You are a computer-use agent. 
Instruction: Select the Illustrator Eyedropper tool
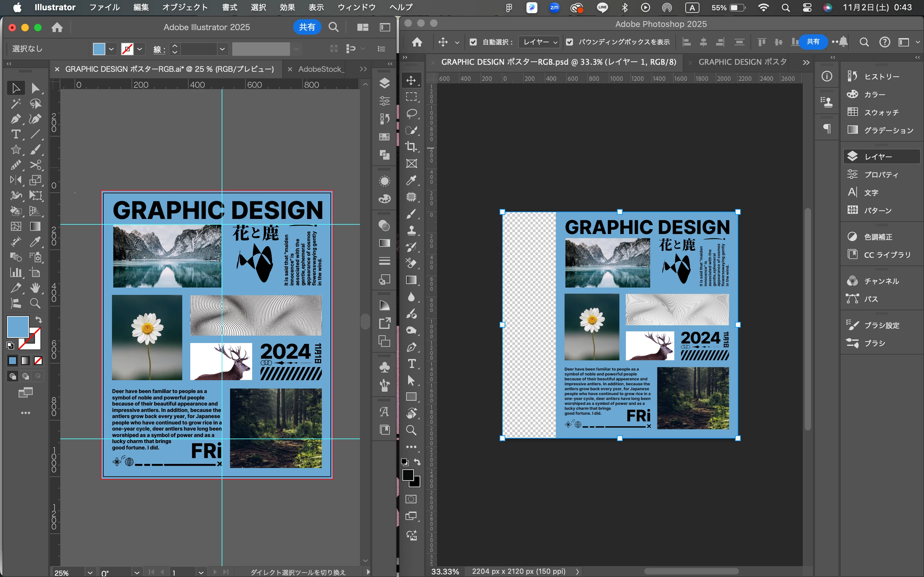(35, 242)
